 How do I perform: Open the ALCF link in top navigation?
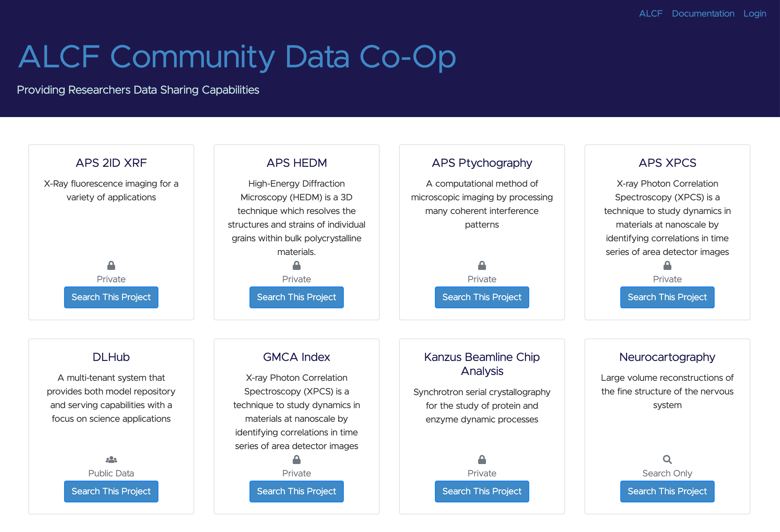tap(650, 13)
